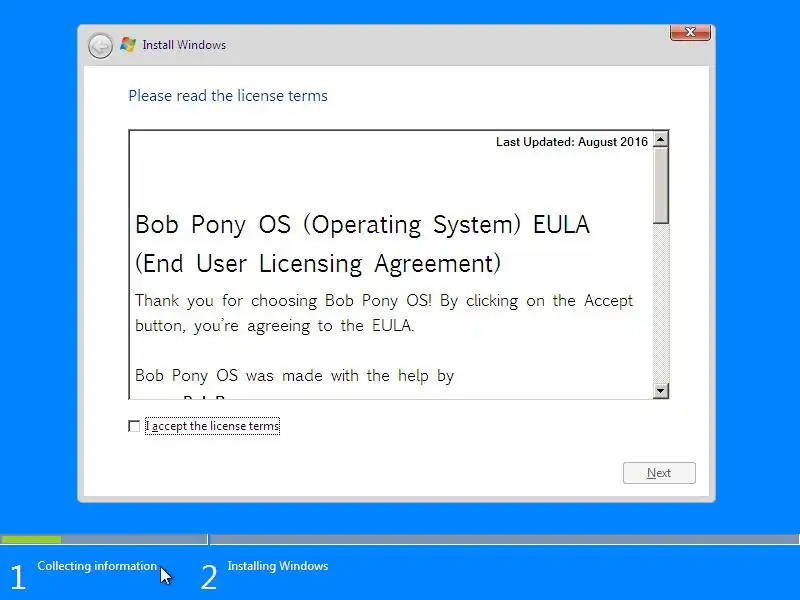Click 'Last Updated: August 2016' text
This screenshot has width=800, height=600.
pos(572,142)
